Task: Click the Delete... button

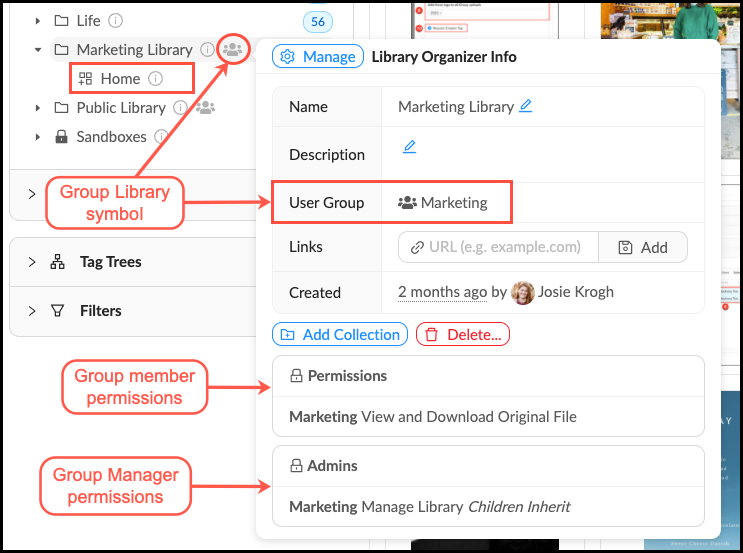Action: pyautogui.click(x=462, y=335)
